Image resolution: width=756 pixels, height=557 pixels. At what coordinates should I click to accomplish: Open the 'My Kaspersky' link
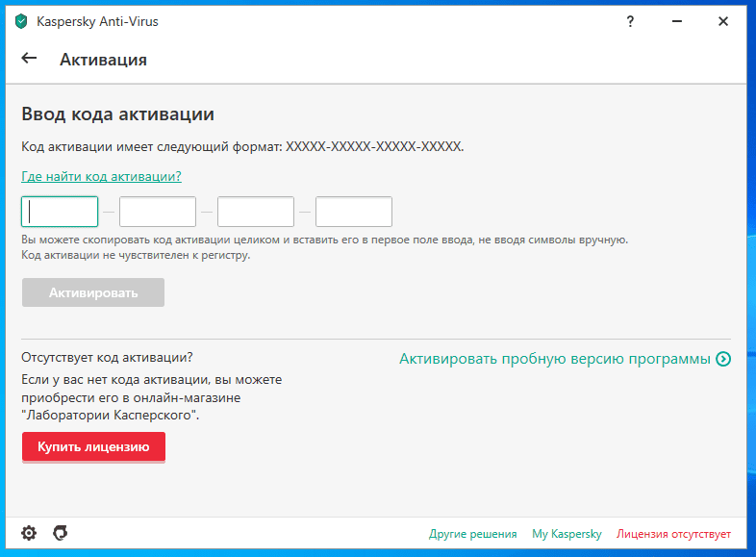pos(567,534)
